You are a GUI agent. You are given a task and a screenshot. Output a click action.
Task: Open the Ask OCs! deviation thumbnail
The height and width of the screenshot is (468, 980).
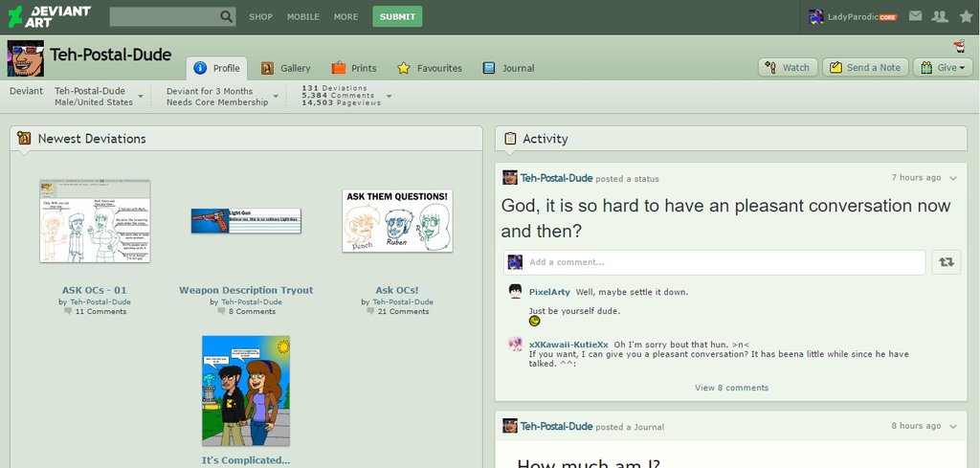click(397, 221)
